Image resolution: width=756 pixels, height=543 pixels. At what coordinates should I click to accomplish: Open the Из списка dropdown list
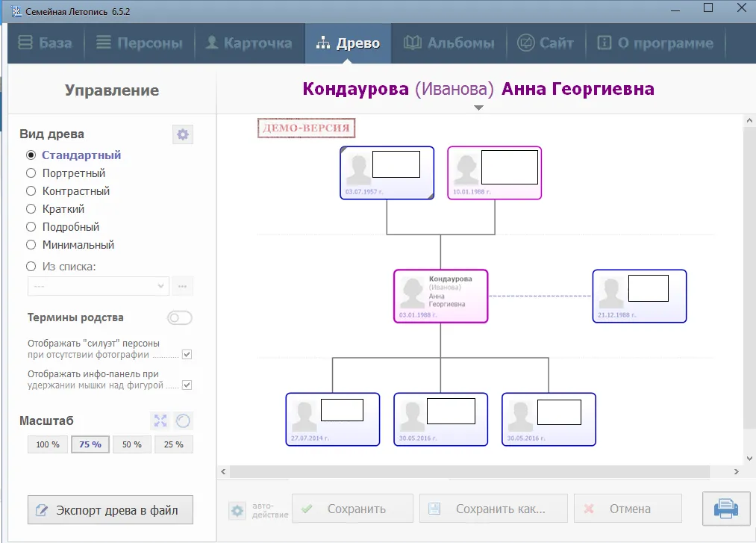coord(99,286)
